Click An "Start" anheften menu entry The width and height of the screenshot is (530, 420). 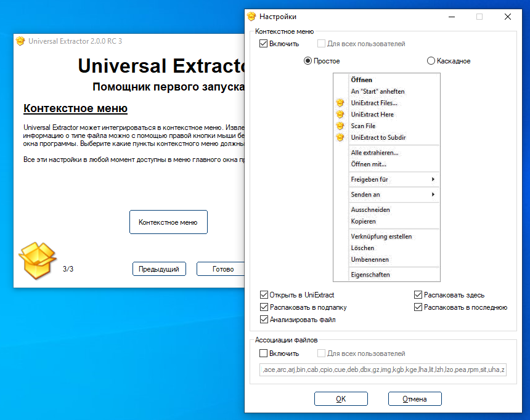point(378,91)
